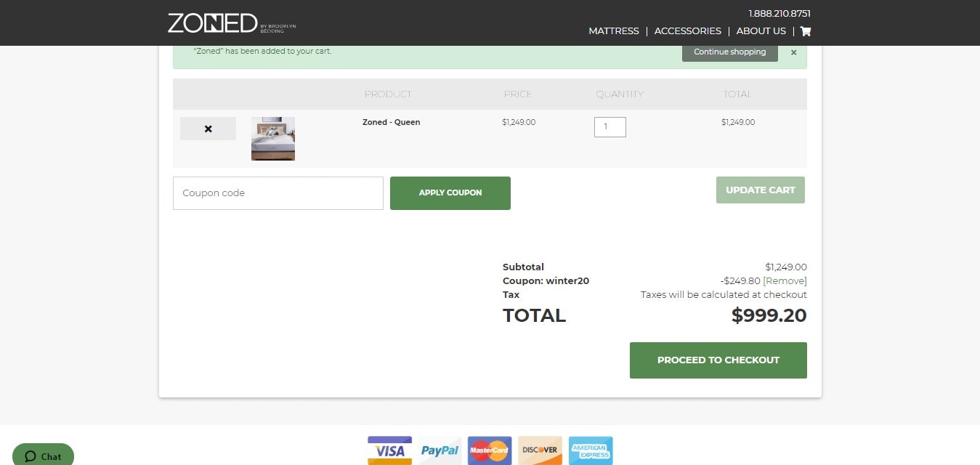Remove the winter20 coupon
Viewport: 980px width, 465px height.
(785, 281)
